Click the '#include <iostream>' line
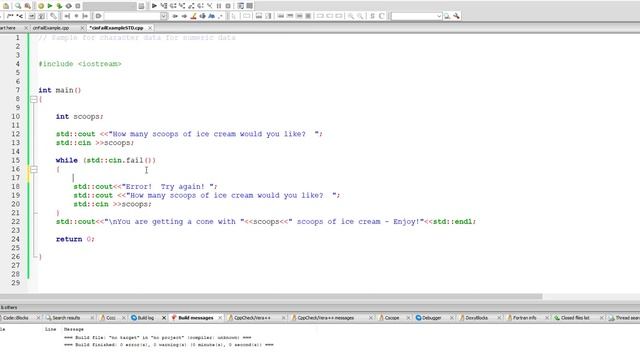 point(80,64)
